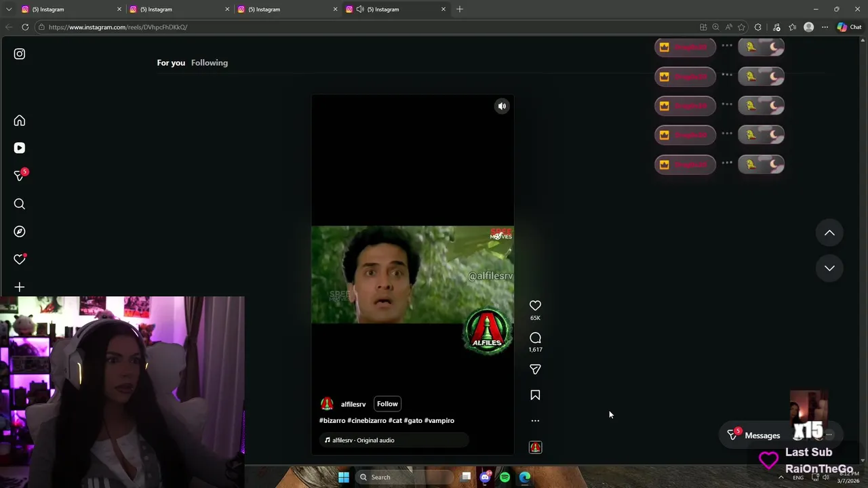
Task: Click the Instagram logo in sidebar
Action: point(20,54)
